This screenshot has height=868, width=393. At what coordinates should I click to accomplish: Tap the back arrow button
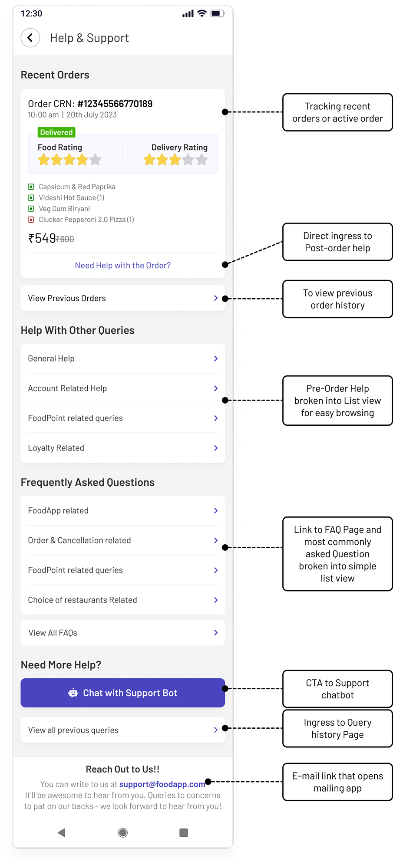30,38
